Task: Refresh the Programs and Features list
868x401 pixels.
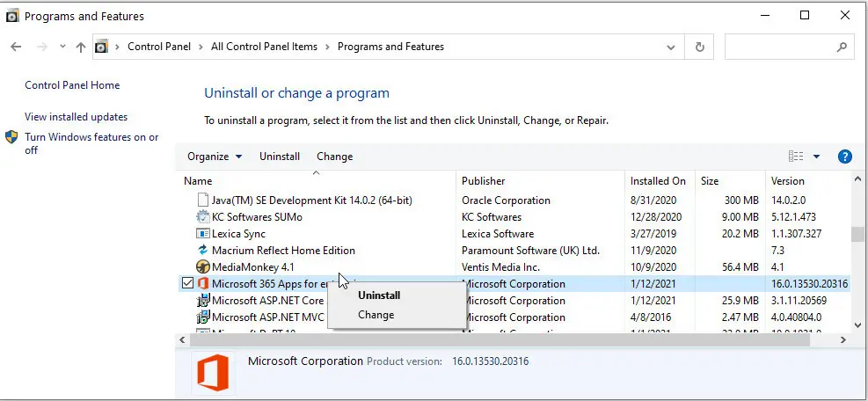Action: coord(699,47)
